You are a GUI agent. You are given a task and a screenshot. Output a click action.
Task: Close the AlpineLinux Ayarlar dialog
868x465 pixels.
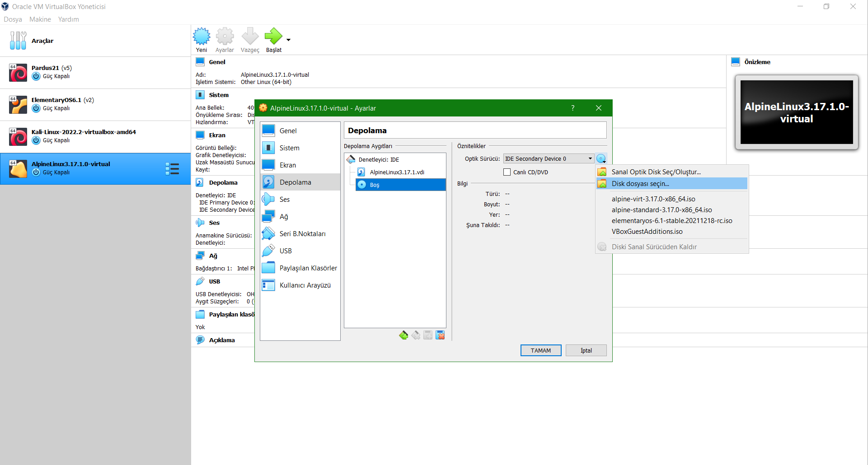click(598, 108)
